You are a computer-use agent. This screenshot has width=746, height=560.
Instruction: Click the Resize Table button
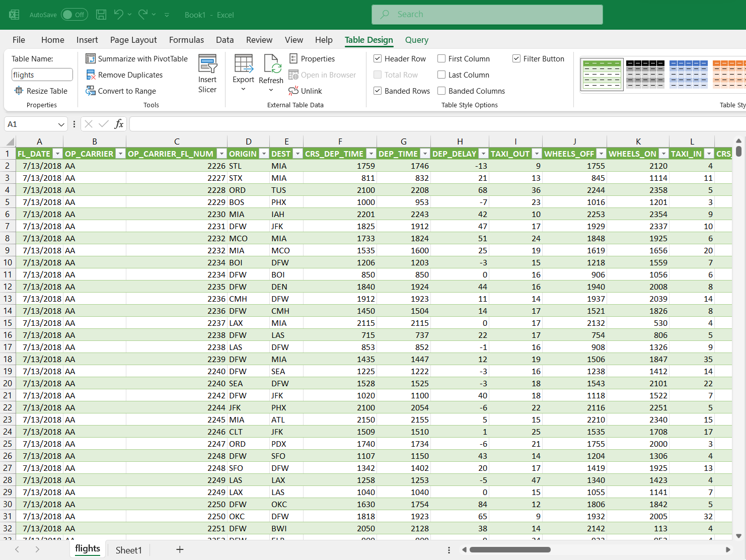42,91
